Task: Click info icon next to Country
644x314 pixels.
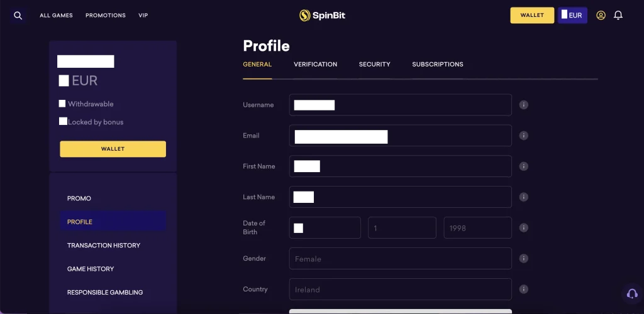Action: (524, 290)
